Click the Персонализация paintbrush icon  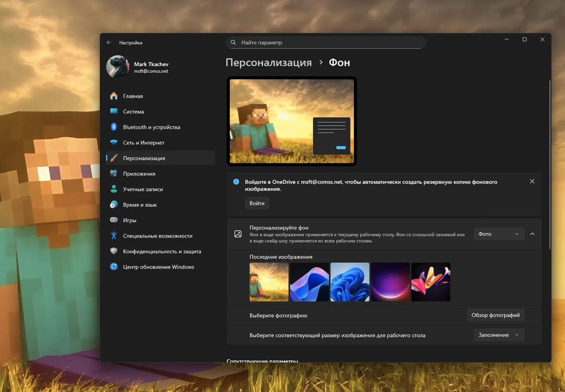(x=114, y=158)
